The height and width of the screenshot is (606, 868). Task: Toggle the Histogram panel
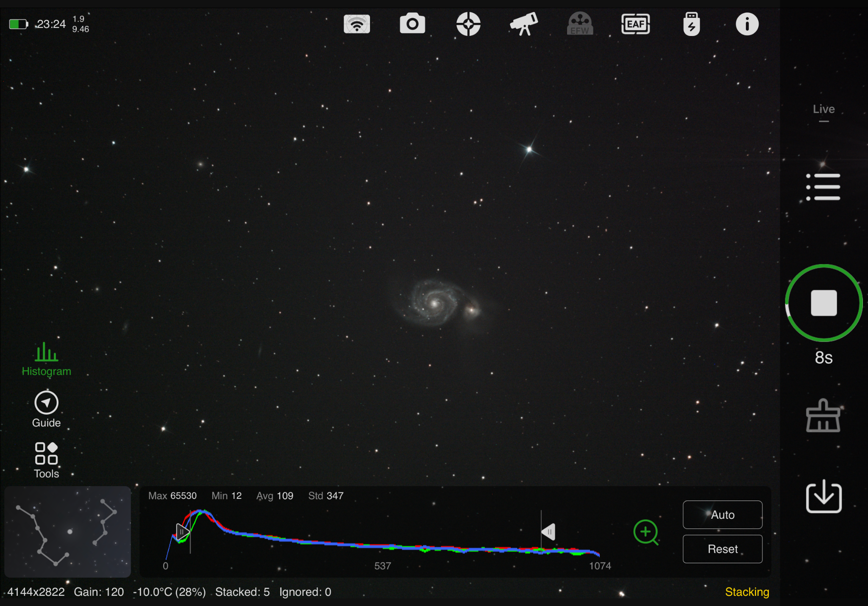[x=46, y=359]
